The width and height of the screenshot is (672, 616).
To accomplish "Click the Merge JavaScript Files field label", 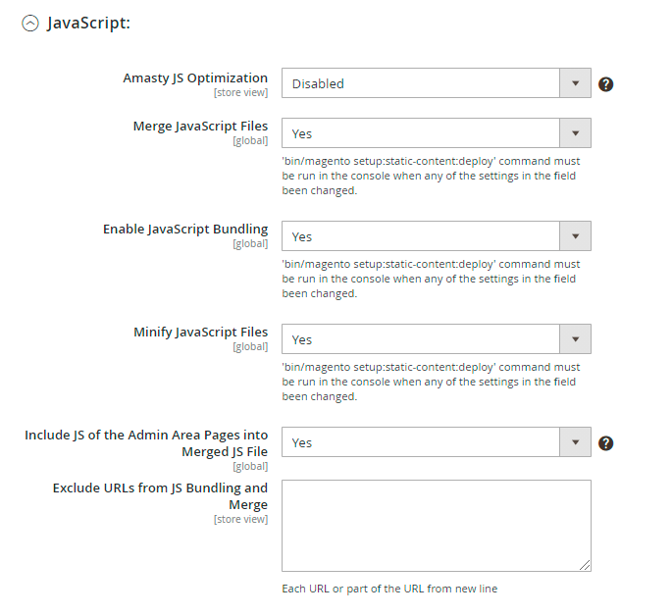I will pyautogui.click(x=200, y=127).
